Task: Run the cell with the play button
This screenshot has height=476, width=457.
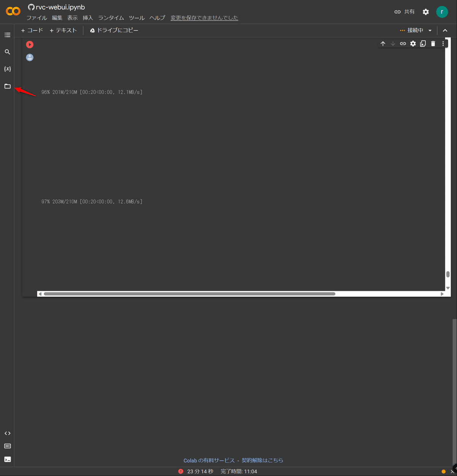Action: 30,45
